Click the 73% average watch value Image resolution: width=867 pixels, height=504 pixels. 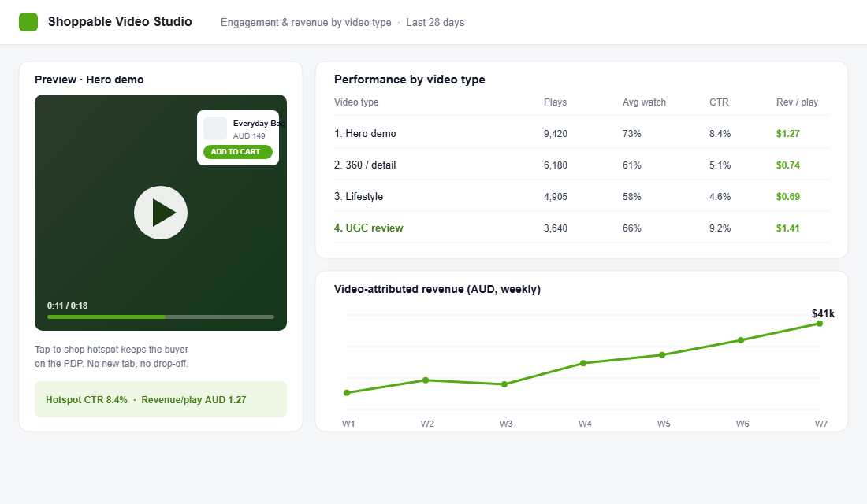(632, 134)
